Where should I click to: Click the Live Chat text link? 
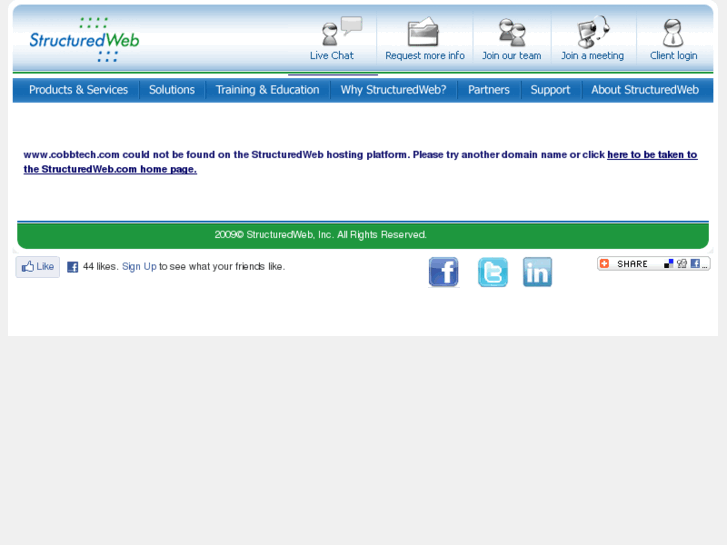[x=332, y=56]
